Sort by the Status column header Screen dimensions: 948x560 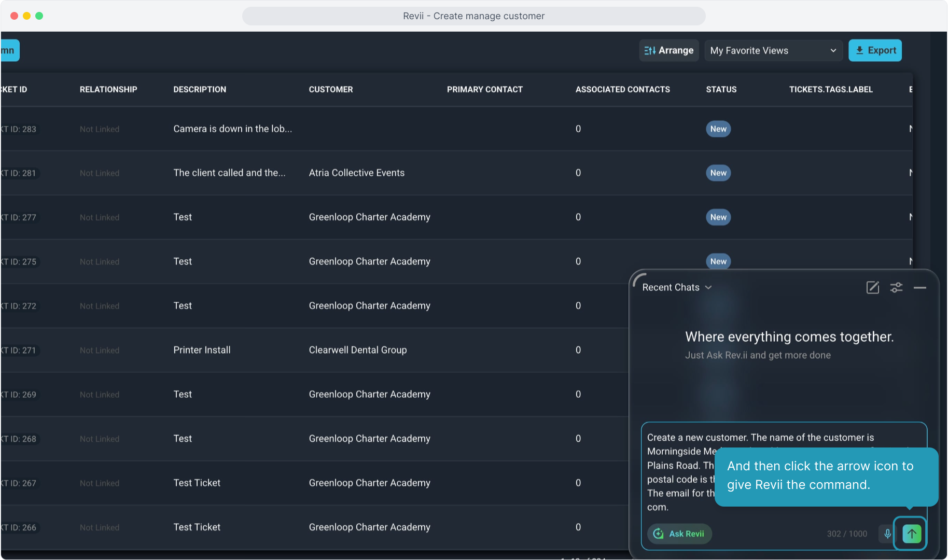(x=721, y=89)
